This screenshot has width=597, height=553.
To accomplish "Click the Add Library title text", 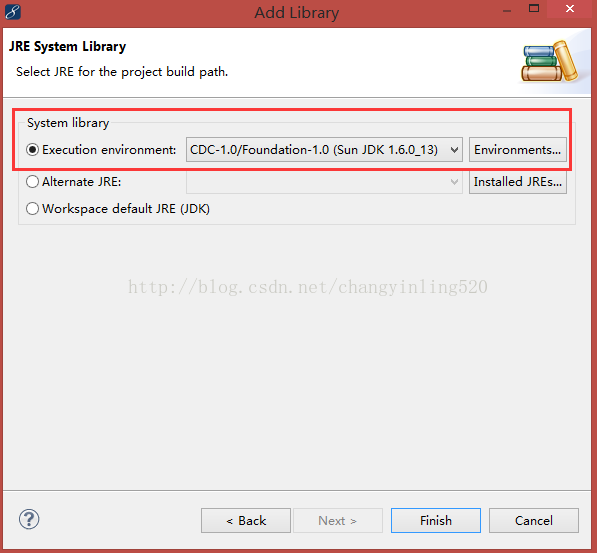I will point(297,13).
